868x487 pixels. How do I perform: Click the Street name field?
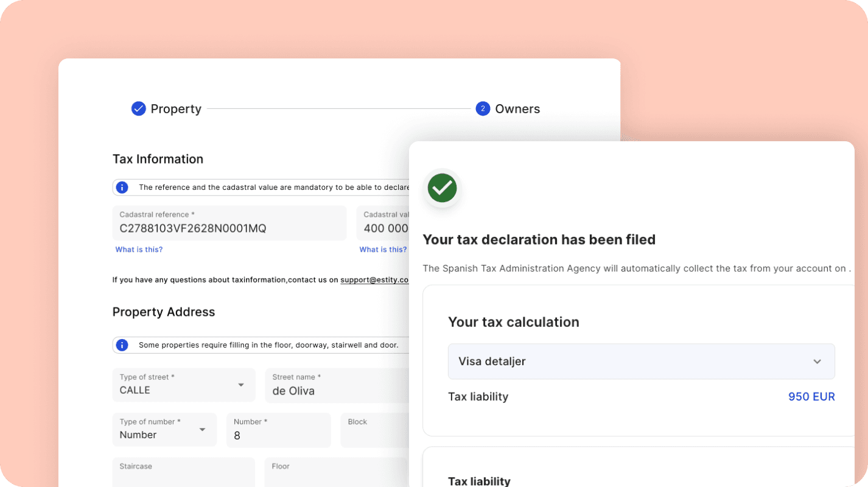point(337,385)
